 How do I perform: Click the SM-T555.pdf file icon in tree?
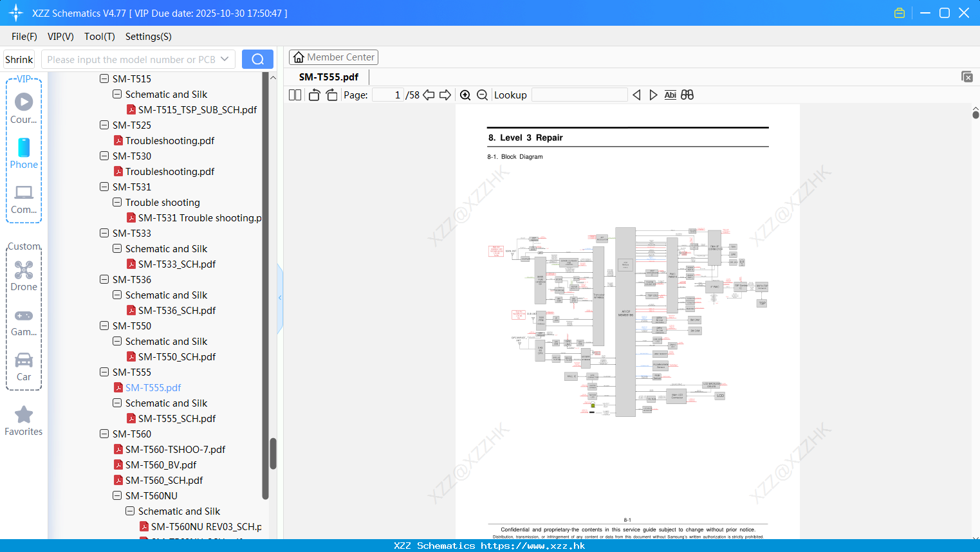(118, 387)
